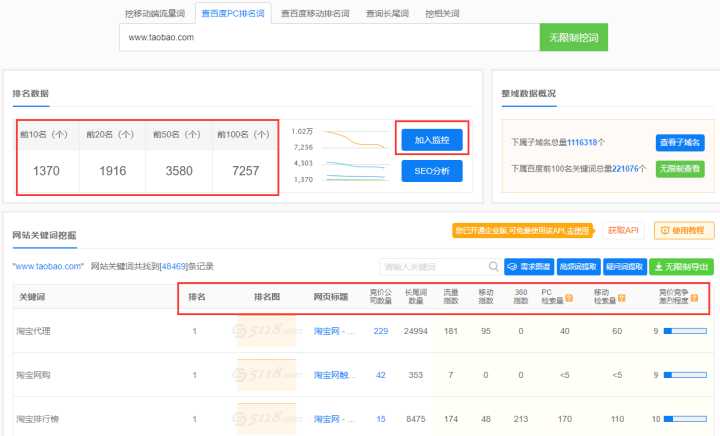The image size is (720, 436).
Task: Select the 淘宝排行榜 keyword row
Action: tap(363, 419)
